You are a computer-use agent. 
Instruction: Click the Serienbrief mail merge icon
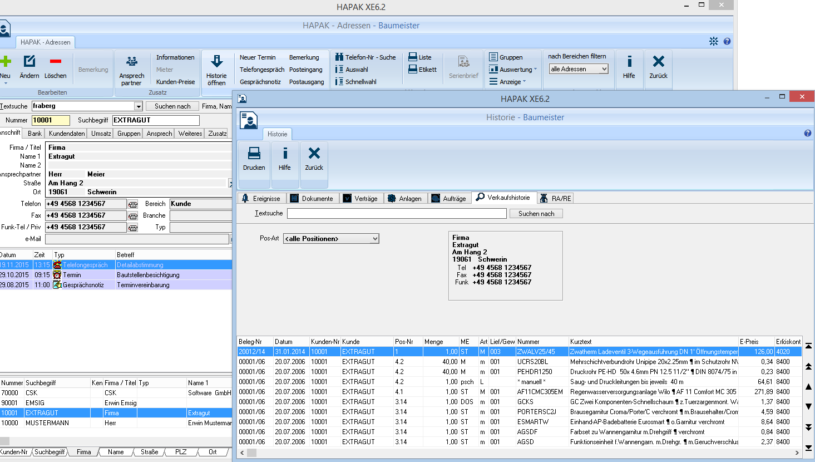463,62
